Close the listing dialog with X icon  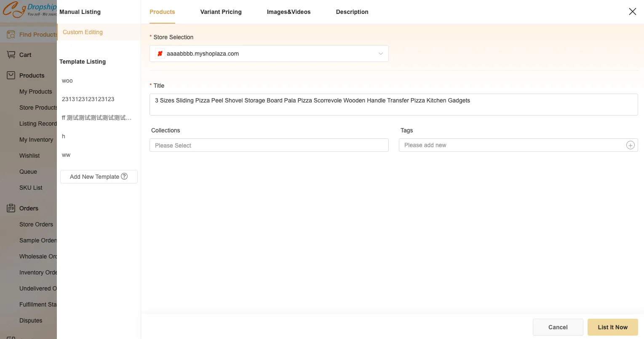tap(632, 12)
